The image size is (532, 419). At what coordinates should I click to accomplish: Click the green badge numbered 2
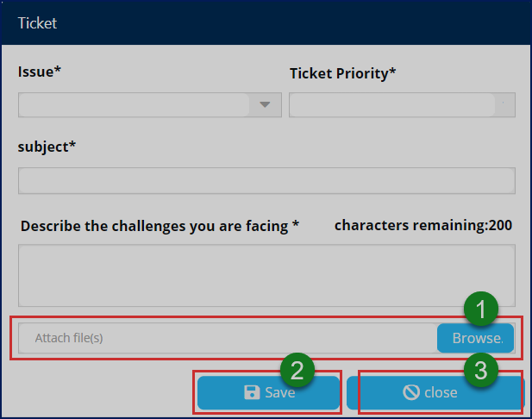tap(297, 372)
